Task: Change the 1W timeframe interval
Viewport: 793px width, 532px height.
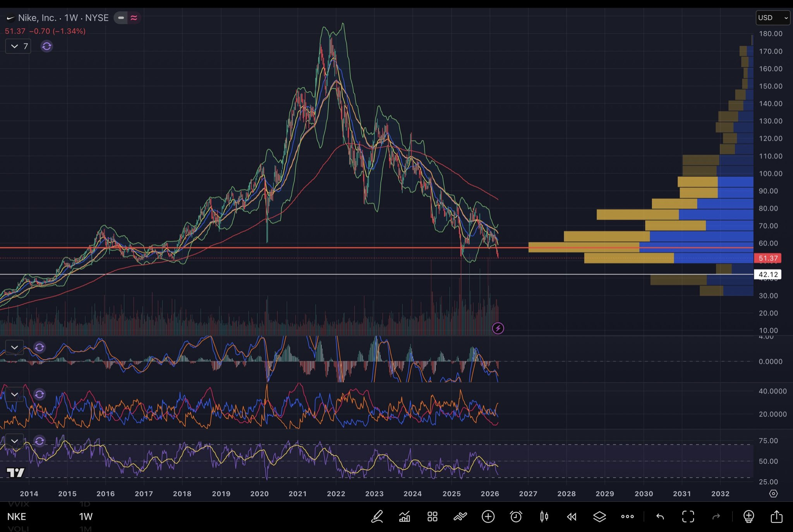Action: (x=86, y=517)
